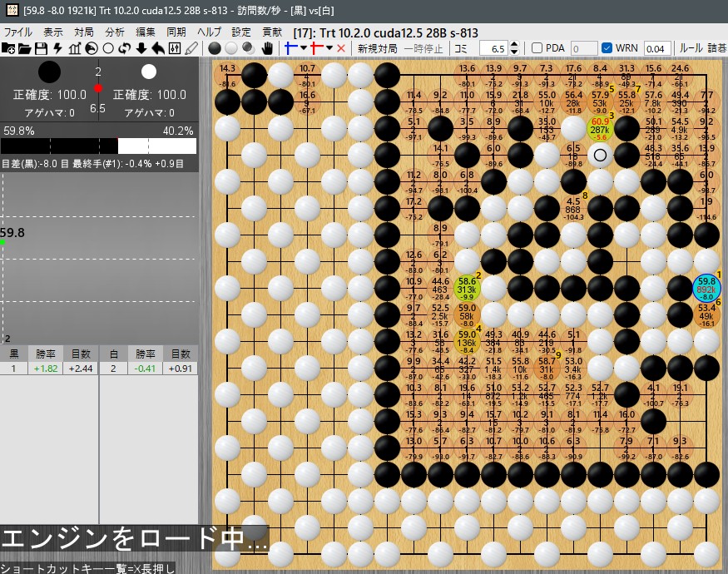
Task: Enable the PDA checkbox
Action: tap(537, 48)
